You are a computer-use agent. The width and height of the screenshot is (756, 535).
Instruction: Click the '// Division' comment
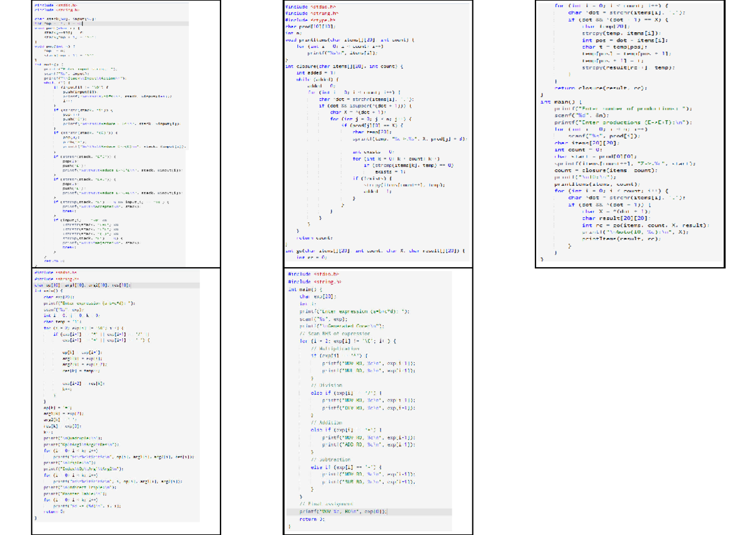point(326,385)
